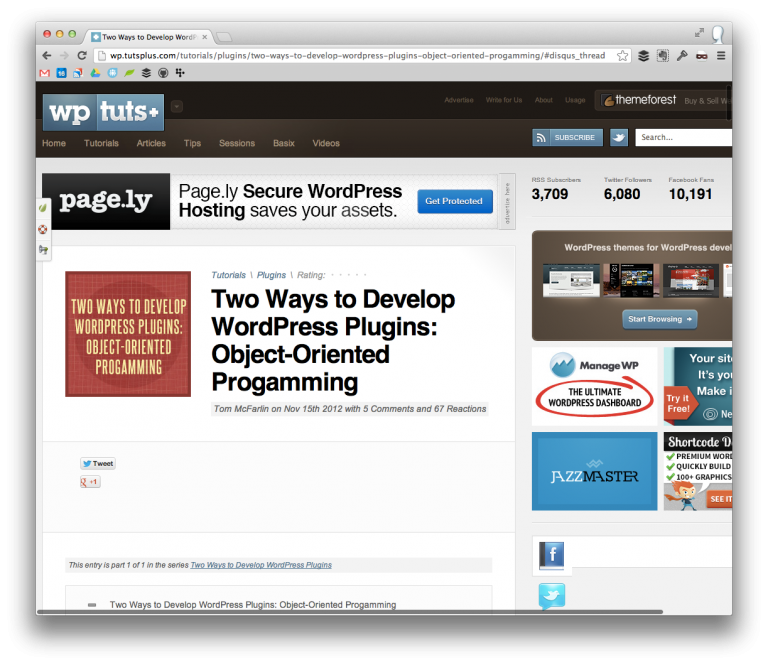
Task: Collapse the series list with minus icon
Action: point(92,605)
